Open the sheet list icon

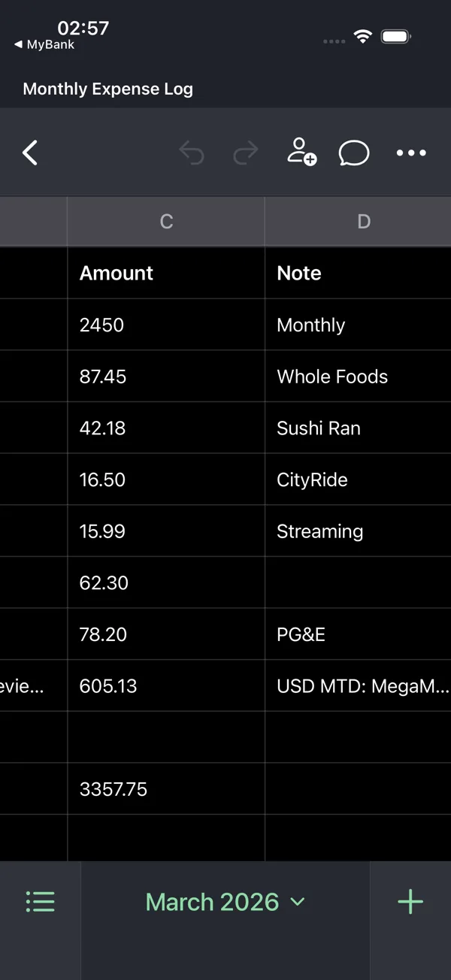coord(40,901)
